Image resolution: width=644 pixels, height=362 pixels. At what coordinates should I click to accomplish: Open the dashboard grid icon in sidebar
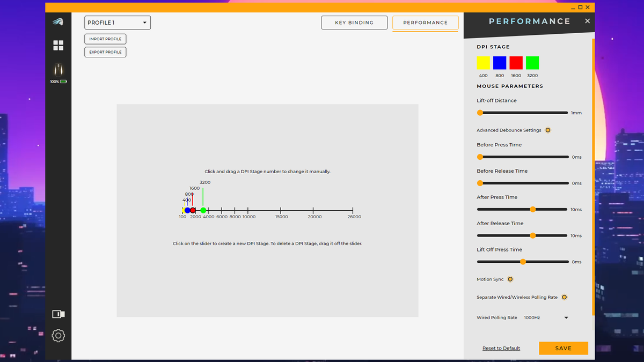(x=58, y=46)
